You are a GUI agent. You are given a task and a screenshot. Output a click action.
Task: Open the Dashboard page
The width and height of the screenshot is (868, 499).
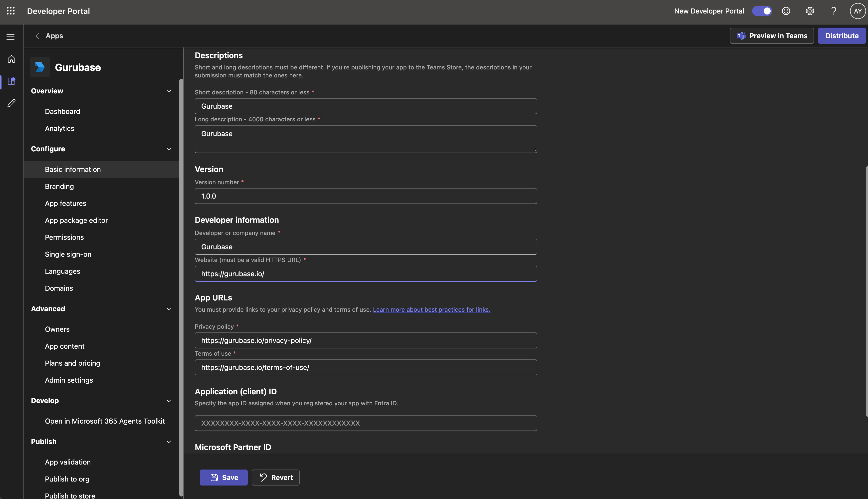(62, 111)
